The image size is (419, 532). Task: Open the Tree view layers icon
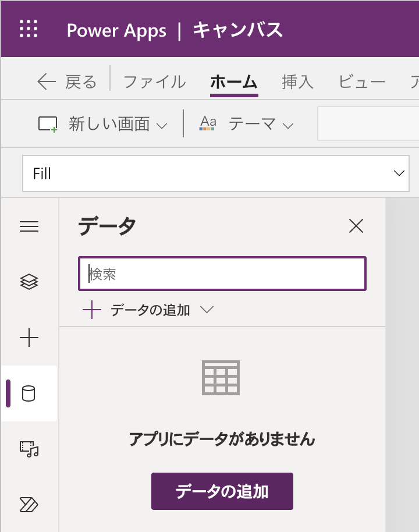[x=29, y=282]
